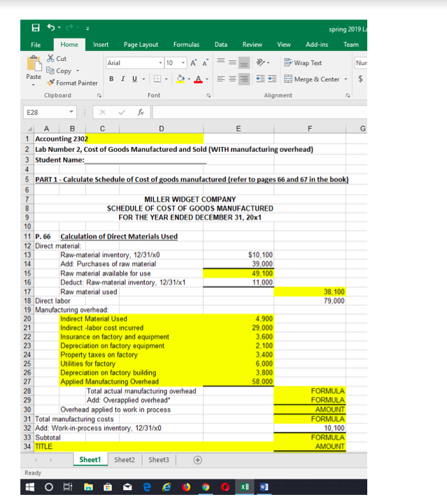Cancel formula entry with X icon
The width and height of the screenshot is (447, 504).
(x=103, y=112)
